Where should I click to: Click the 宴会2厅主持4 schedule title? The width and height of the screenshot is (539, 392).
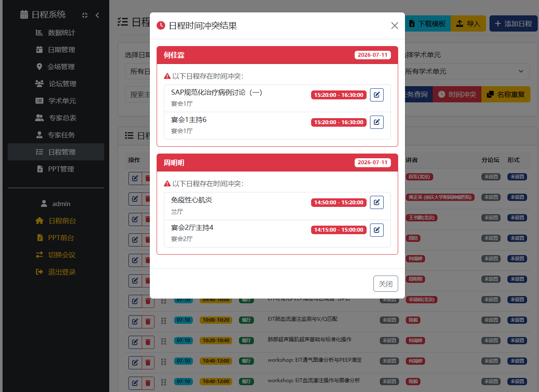(192, 227)
